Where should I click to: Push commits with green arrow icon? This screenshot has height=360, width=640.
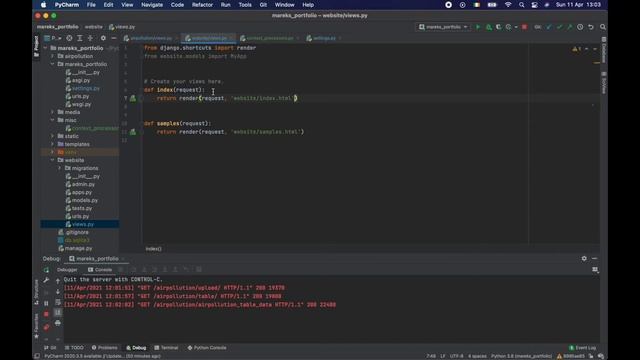tap(570, 27)
